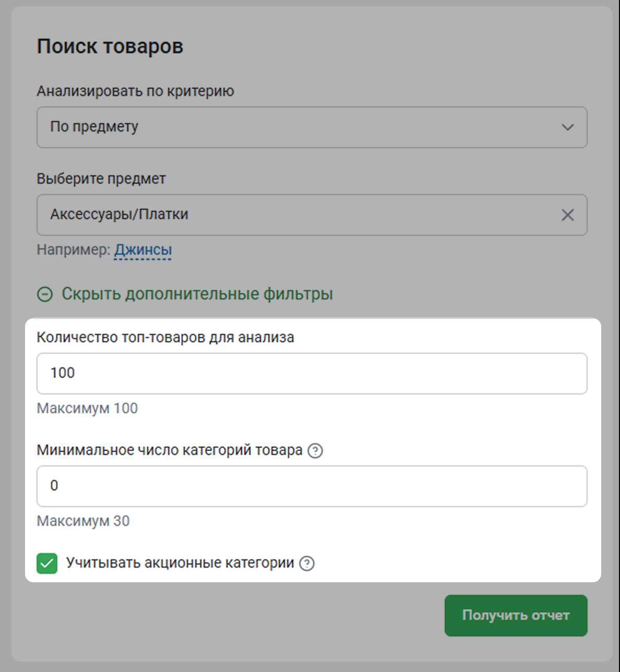
Task: Open the По предмету criterion dropdown
Action: (x=312, y=127)
